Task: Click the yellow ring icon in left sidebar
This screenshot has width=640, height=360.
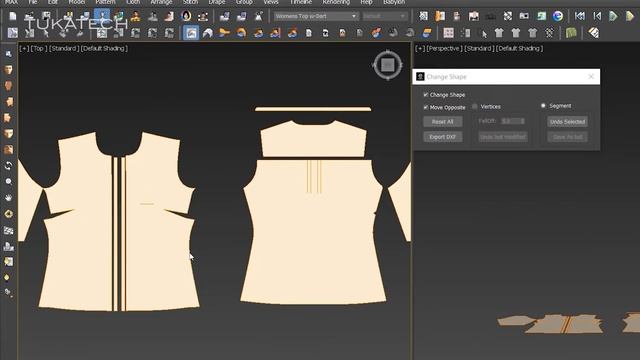Action: pos(8,214)
